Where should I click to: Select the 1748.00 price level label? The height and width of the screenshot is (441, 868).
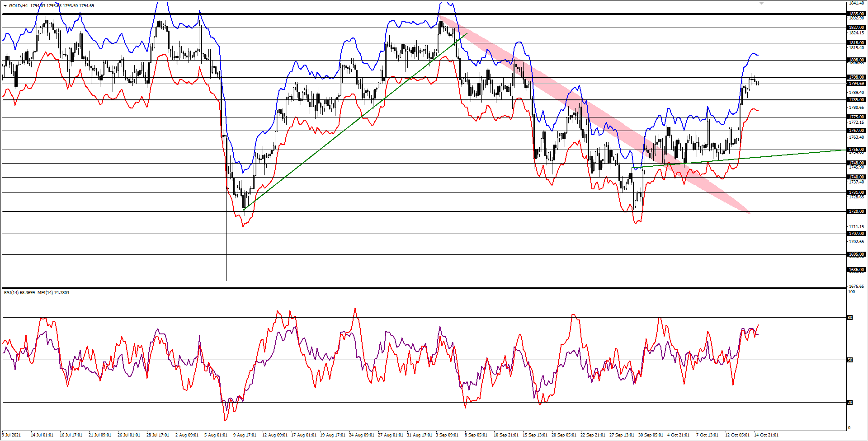(x=856, y=163)
